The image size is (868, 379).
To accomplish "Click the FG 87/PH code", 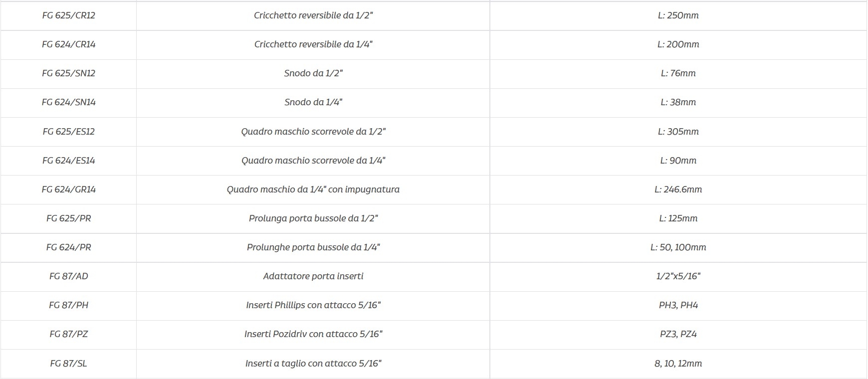I will coord(68,305).
